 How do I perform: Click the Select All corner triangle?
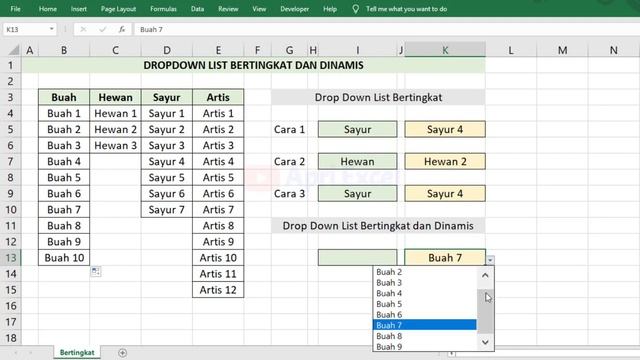pos(14,50)
